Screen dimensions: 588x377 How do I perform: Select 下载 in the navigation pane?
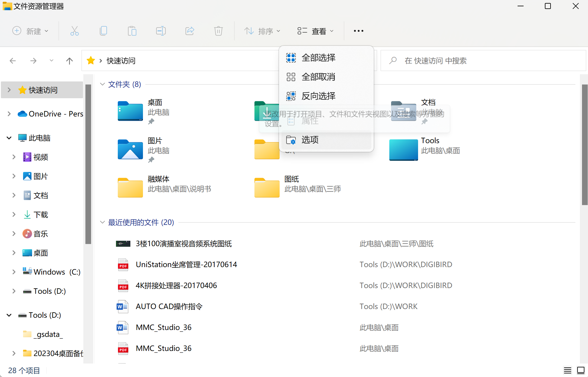click(x=41, y=214)
